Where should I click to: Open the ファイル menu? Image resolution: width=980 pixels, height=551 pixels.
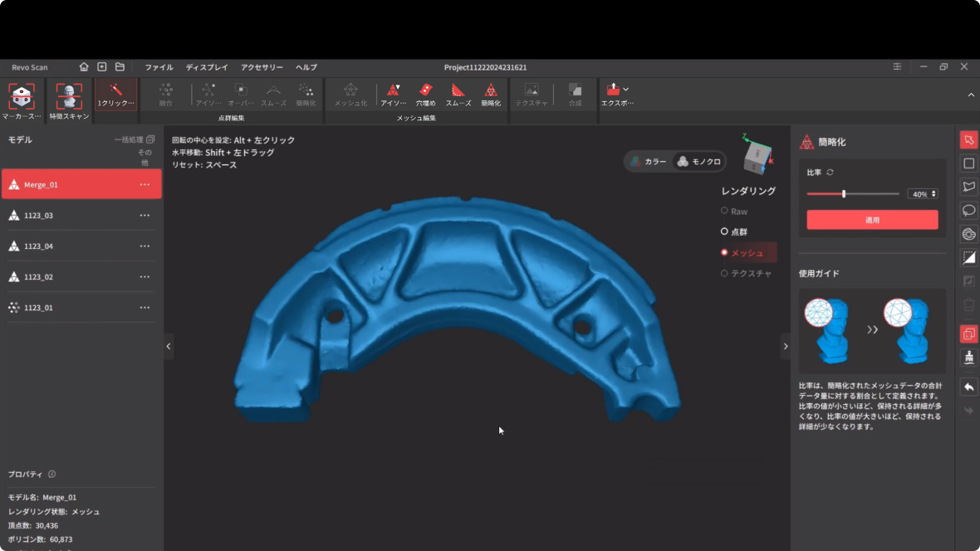(159, 67)
